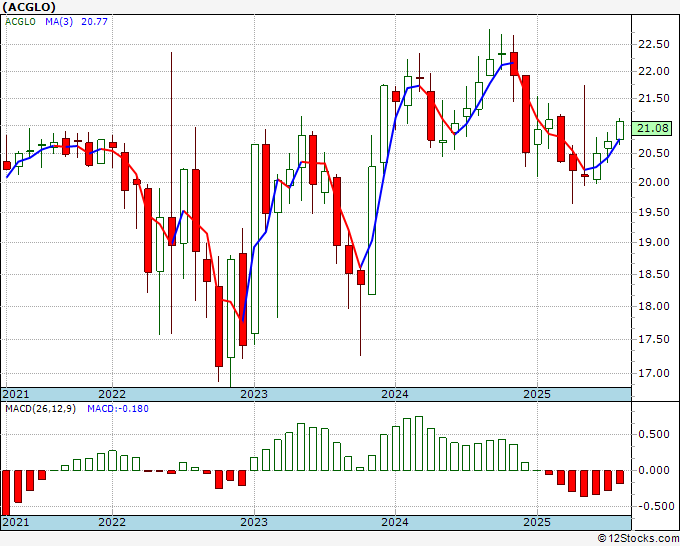Click the 20.50 price axis label
Image resolution: width=680 pixels, height=546 pixels.
coord(654,153)
